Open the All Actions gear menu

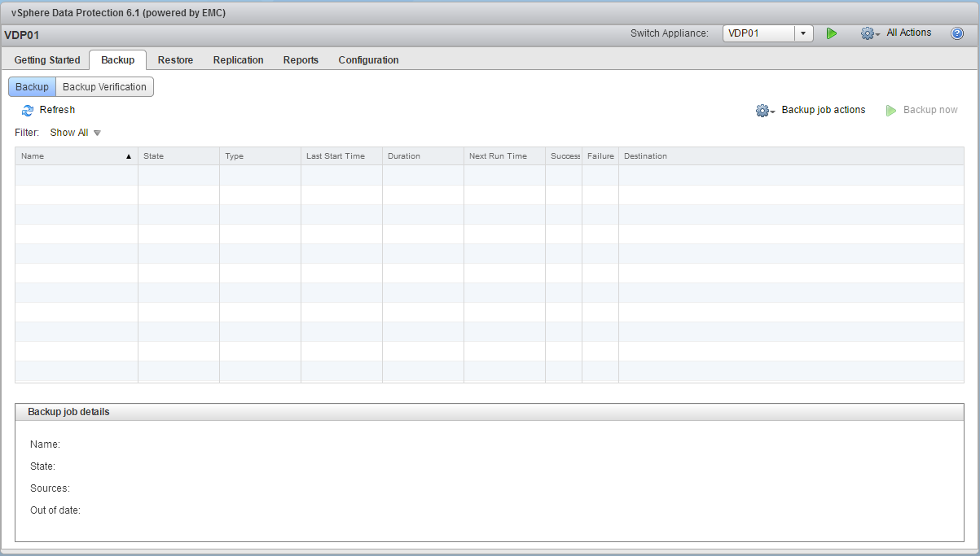pos(868,33)
